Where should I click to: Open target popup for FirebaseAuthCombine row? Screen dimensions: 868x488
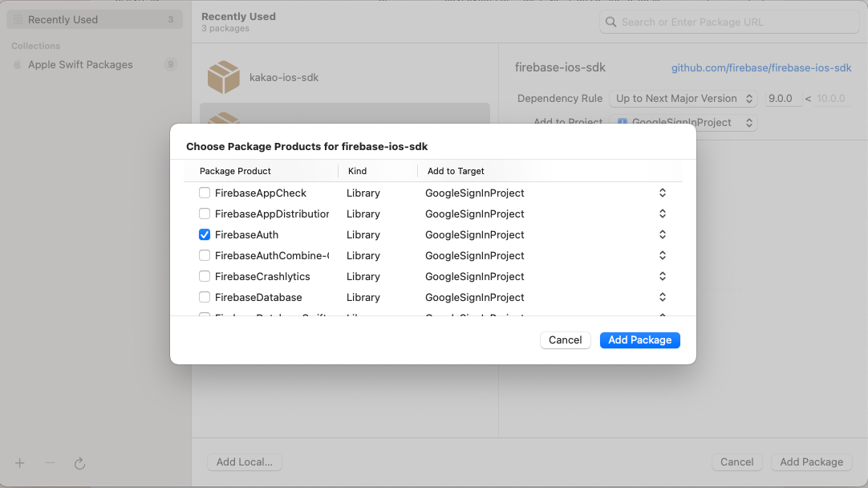pyautogui.click(x=662, y=255)
